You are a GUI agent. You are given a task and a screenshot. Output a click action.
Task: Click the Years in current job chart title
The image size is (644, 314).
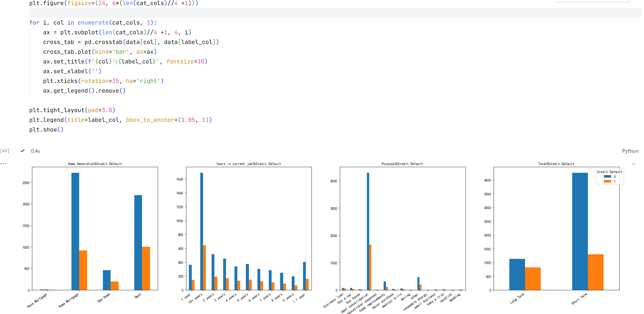coord(248,164)
